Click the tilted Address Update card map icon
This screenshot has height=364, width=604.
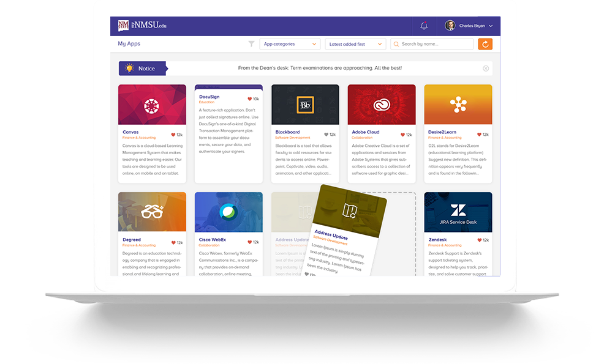click(350, 211)
